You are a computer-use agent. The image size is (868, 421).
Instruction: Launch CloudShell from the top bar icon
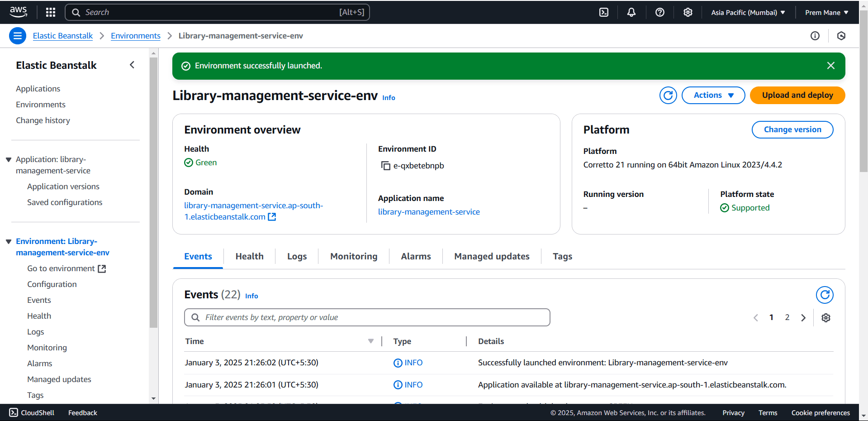pos(604,12)
